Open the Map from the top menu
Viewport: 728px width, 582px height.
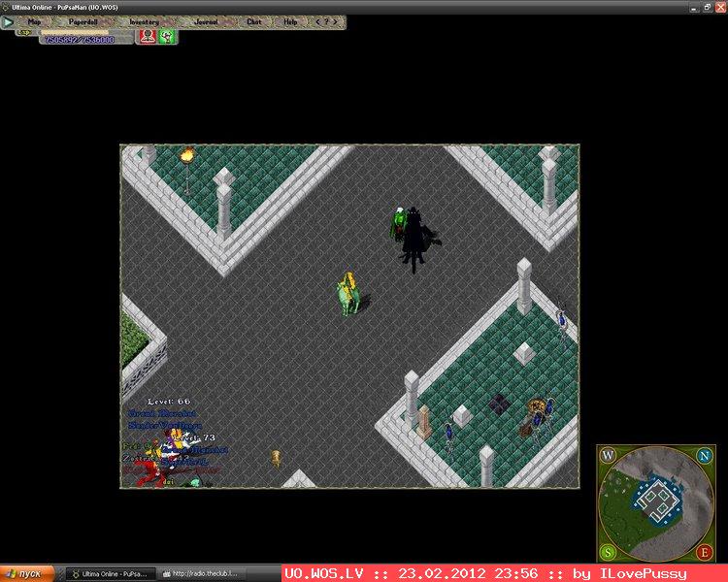(34, 21)
